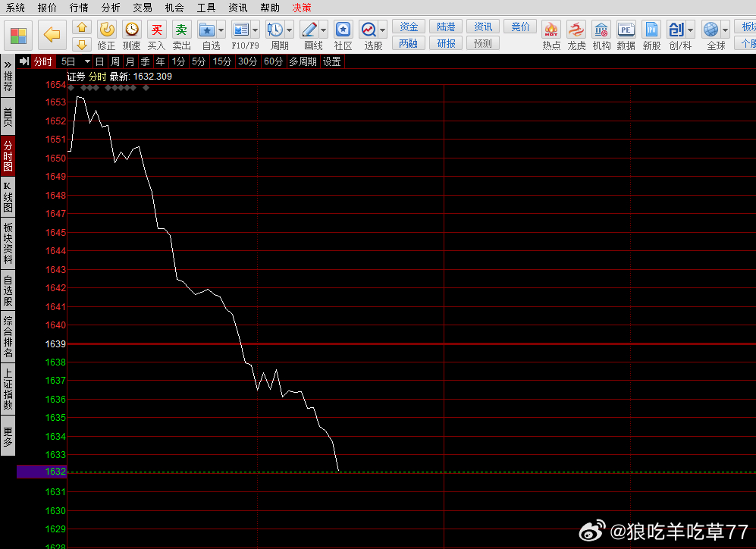Click the 周期 period clock icon

275,30
